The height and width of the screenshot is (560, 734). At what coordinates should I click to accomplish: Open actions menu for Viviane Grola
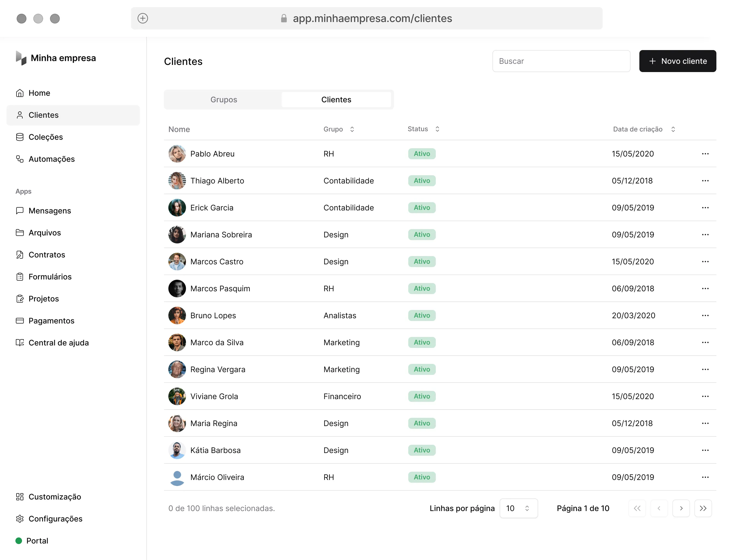705,396
